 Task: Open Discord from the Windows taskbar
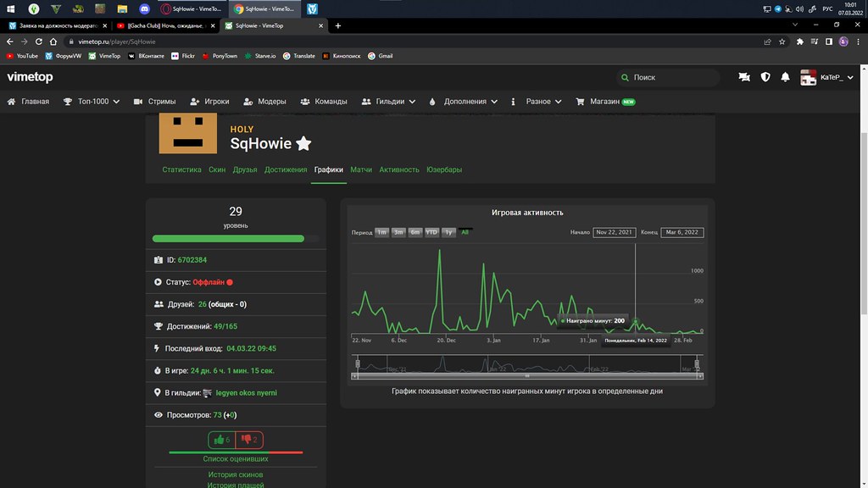click(143, 8)
